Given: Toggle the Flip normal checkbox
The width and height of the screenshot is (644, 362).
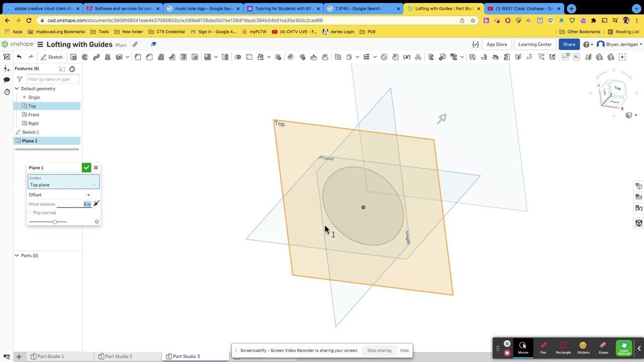Looking at the screenshot, I should (x=31, y=213).
